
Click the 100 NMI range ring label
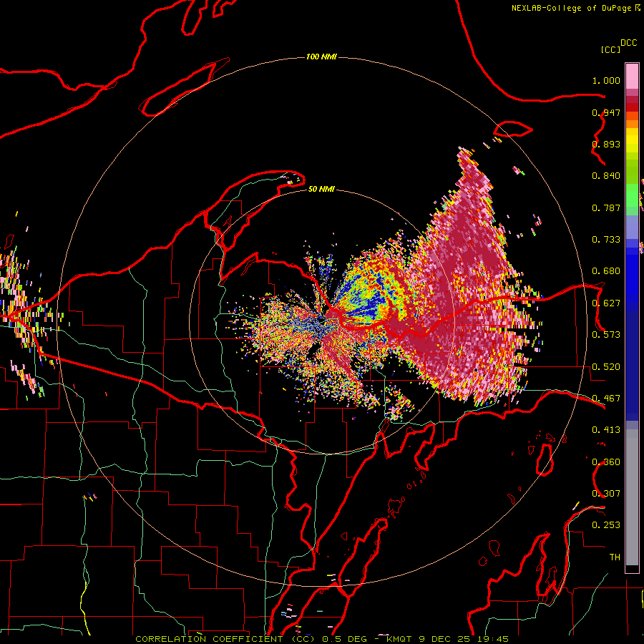pos(321,57)
